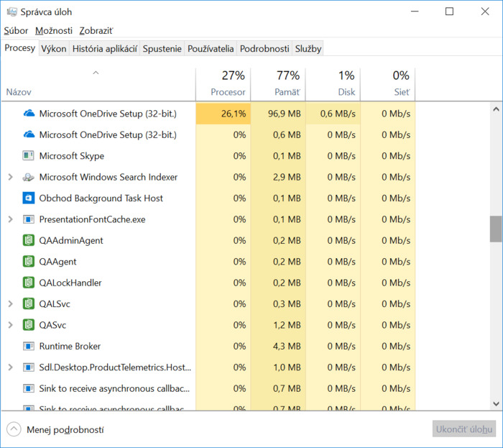Click the QALockHandler green icon
The height and width of the screenshot is (448, 503).
click(x=28, y=283)
